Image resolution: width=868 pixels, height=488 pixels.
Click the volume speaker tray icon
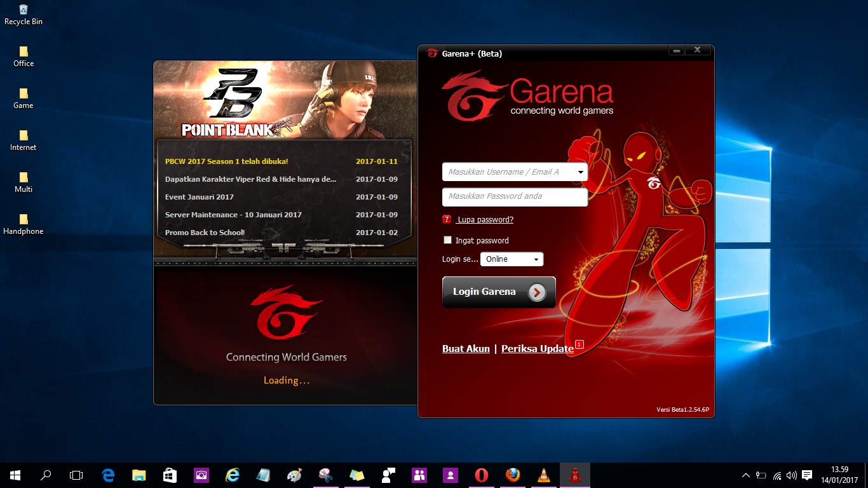coord(792,475)
